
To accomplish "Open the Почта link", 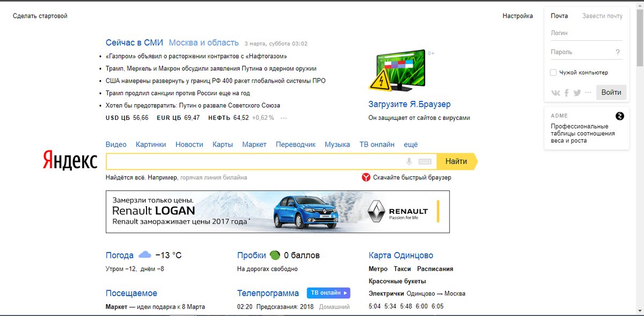I will (x=559, y=16).
